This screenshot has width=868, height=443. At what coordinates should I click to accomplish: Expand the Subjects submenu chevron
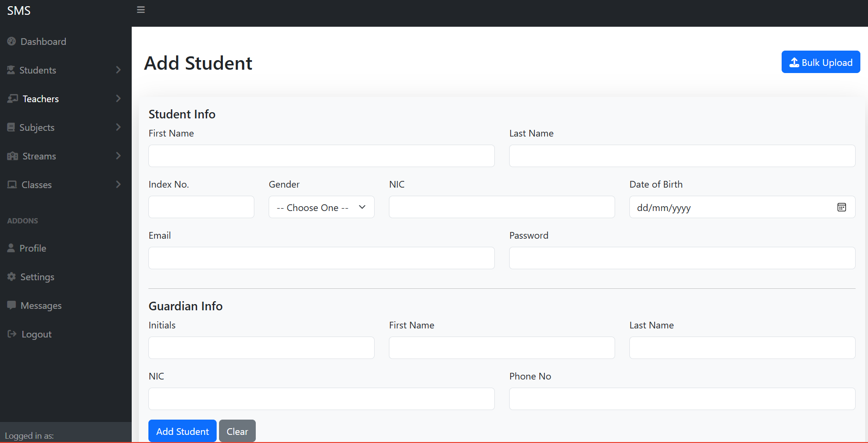click(118, 127)
